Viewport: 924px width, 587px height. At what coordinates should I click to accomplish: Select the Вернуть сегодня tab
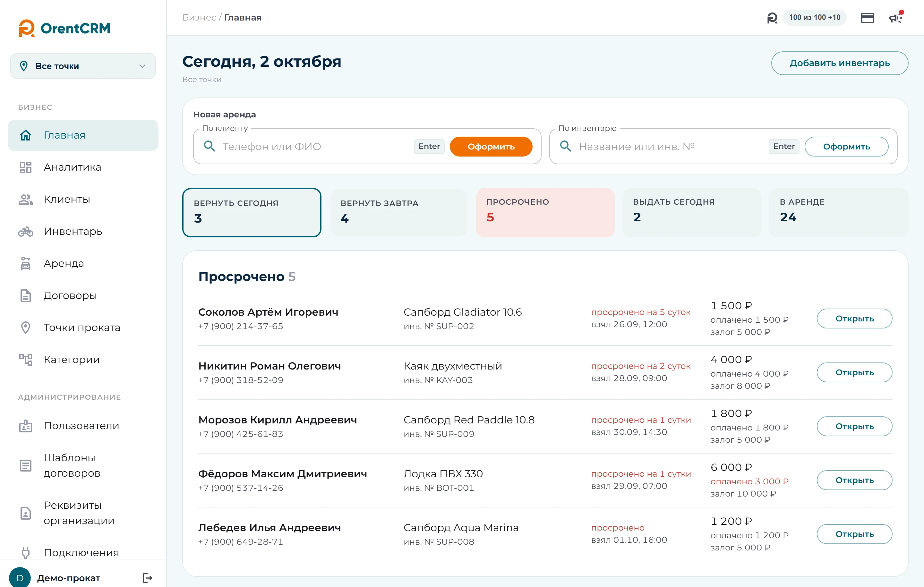(x=252, y=213)
